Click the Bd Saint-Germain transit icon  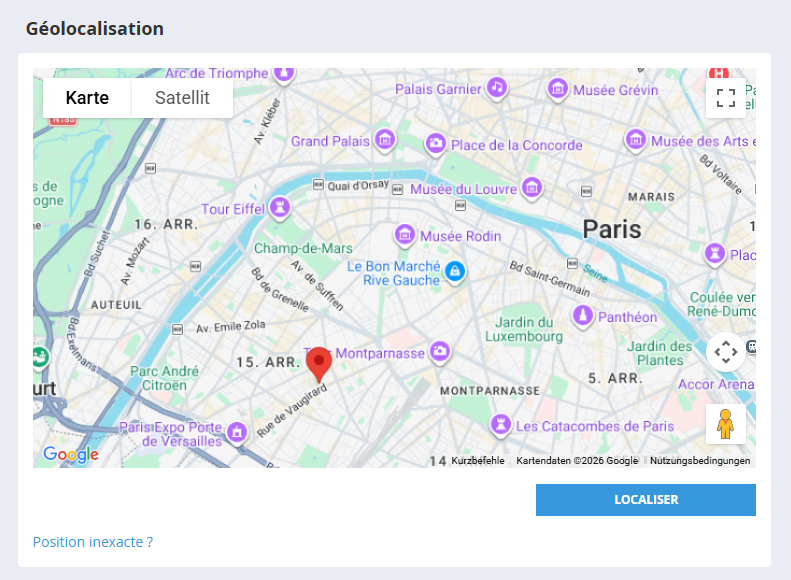pos(572,263)
